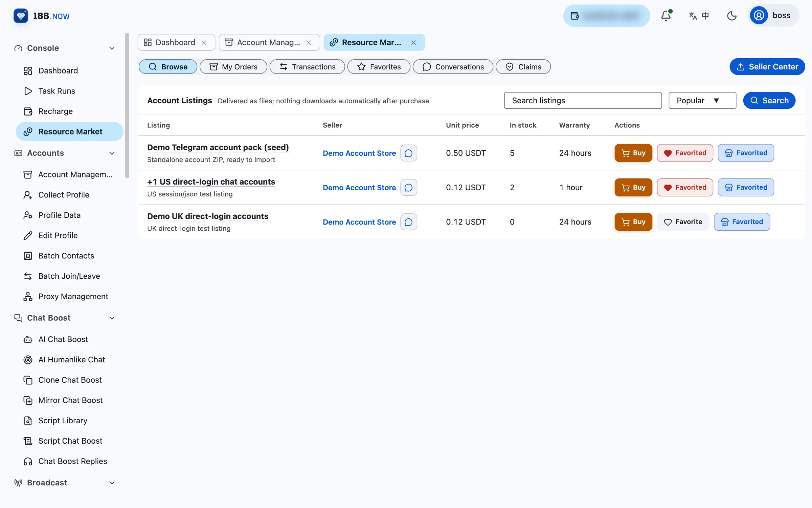Click the wallet balance pill
Image resolution: width=812 pixels, height=508 pixels.
(x=606, y=16)
